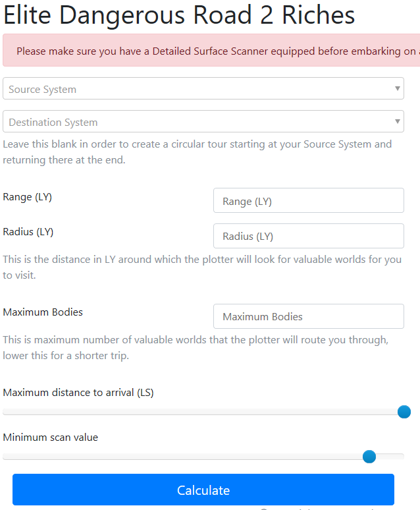Image resolution: width=420 pixels, height=510 pixels.
Task: Focus the Radius (LY) input field
Action: click(x=308, y=236)
